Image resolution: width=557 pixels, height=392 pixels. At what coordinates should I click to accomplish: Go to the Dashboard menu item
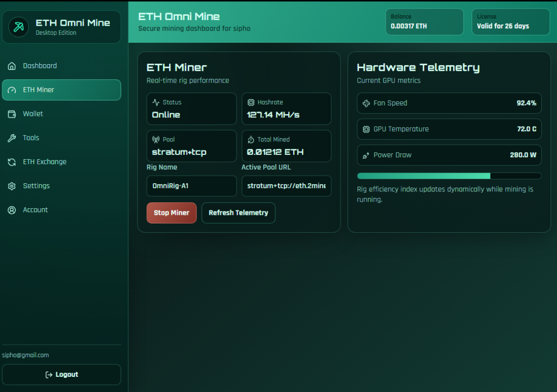click(61, 66)
